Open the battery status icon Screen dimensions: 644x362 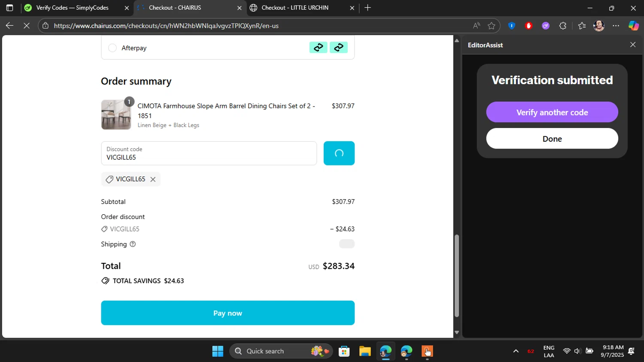pos(589,351)
